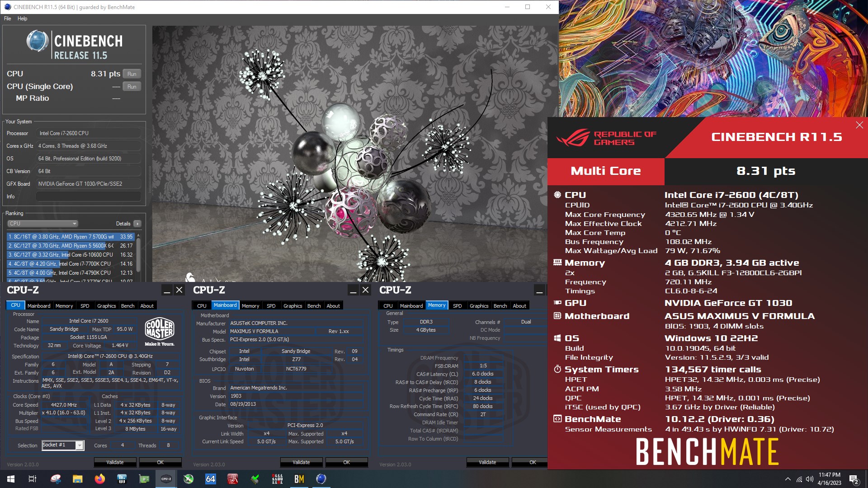Click the red hand-card taskbar icon

(233, 479)
